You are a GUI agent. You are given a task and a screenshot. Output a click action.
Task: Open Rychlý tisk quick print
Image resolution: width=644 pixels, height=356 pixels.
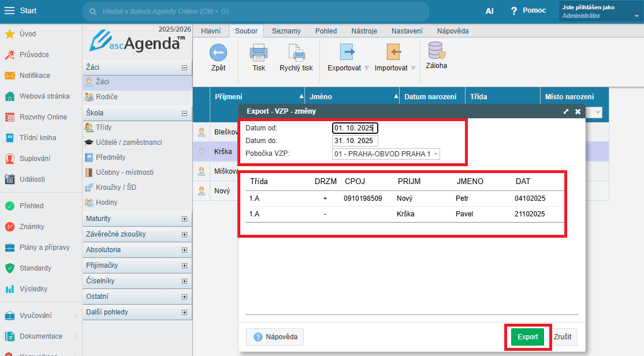pos(296,54)
